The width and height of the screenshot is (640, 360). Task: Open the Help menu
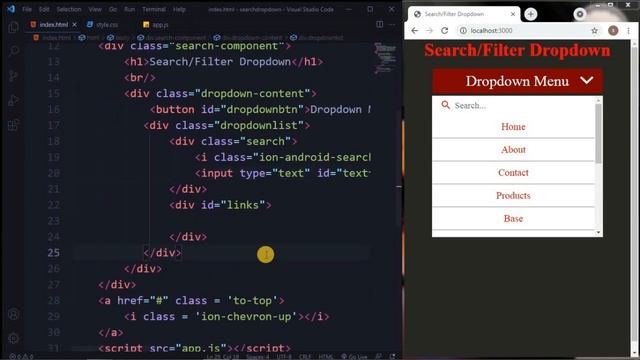click(x=179, y=9)
